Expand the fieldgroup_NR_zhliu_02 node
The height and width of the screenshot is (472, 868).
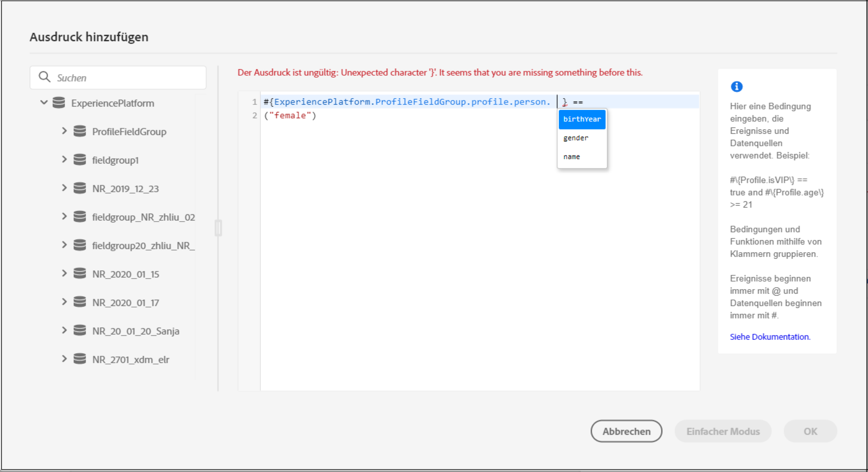tap(64, 217)
